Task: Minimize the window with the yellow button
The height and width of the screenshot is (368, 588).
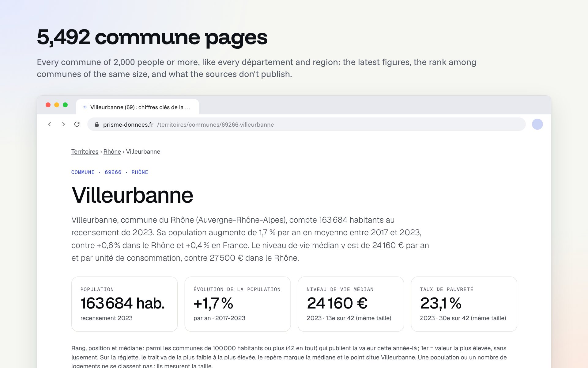Action: 57,105
